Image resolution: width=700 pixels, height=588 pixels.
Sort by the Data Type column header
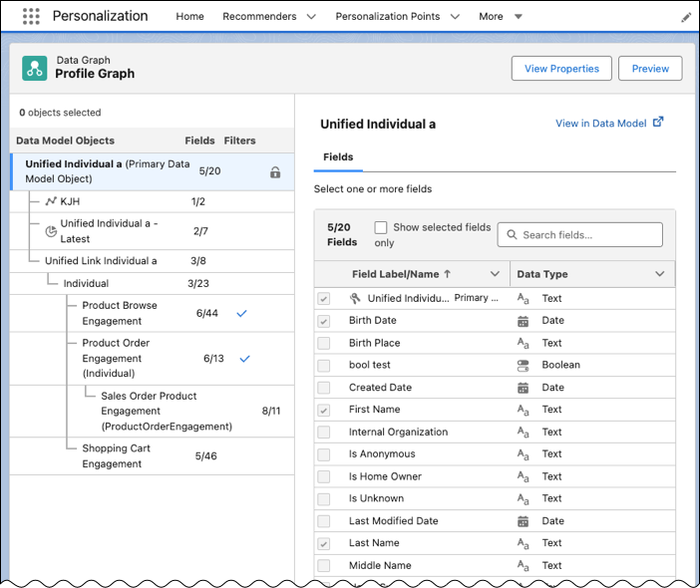click(542, 274)
